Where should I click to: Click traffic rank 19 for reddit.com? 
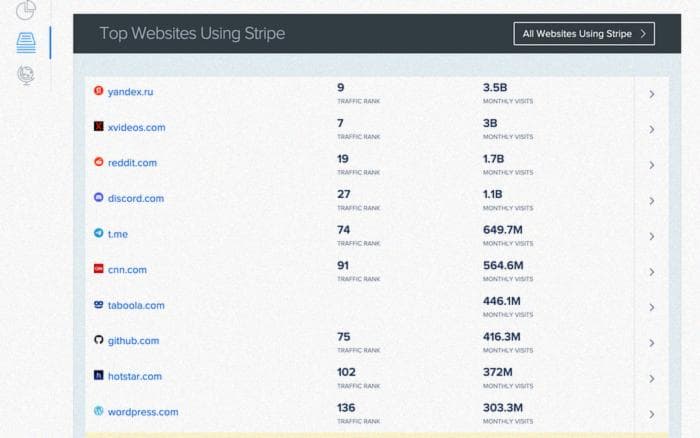(343, 159)
